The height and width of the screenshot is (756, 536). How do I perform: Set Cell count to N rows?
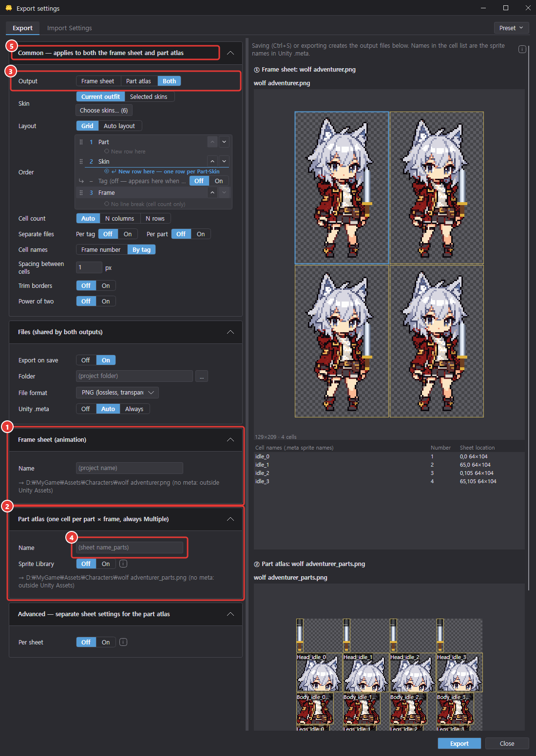point(155,218)
